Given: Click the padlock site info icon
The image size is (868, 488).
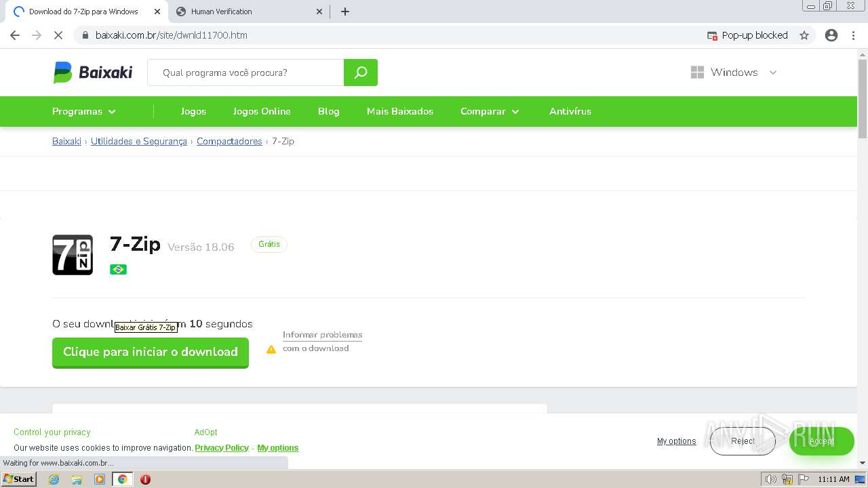Looking at the screenshot, I should coord(85,35).
